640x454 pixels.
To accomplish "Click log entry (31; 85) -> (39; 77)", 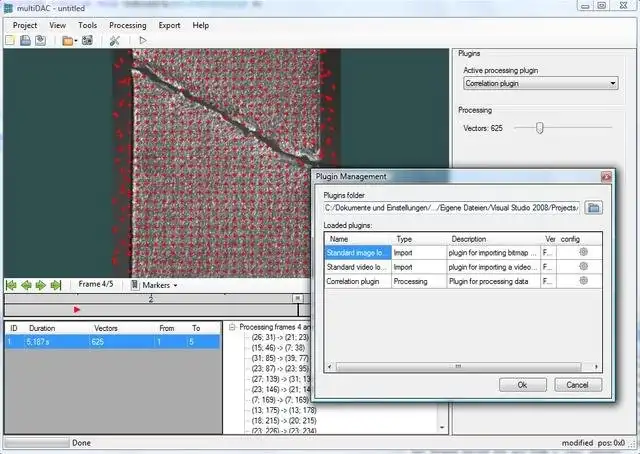I will (280, 358).
